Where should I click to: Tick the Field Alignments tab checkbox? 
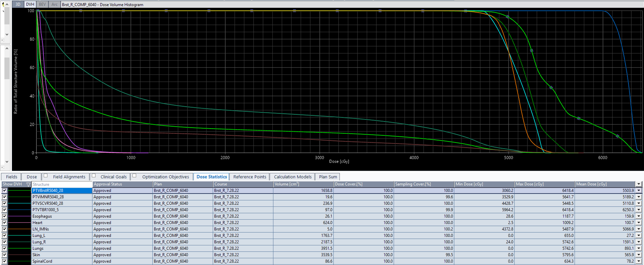pos(46,176)
